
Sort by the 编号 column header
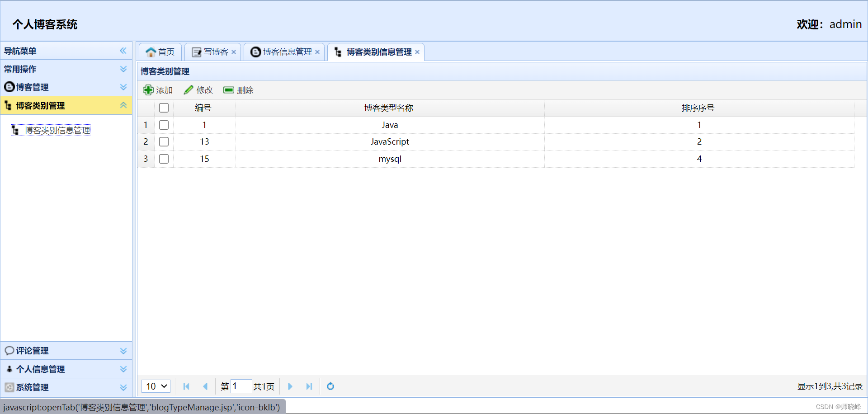point(204,108)
